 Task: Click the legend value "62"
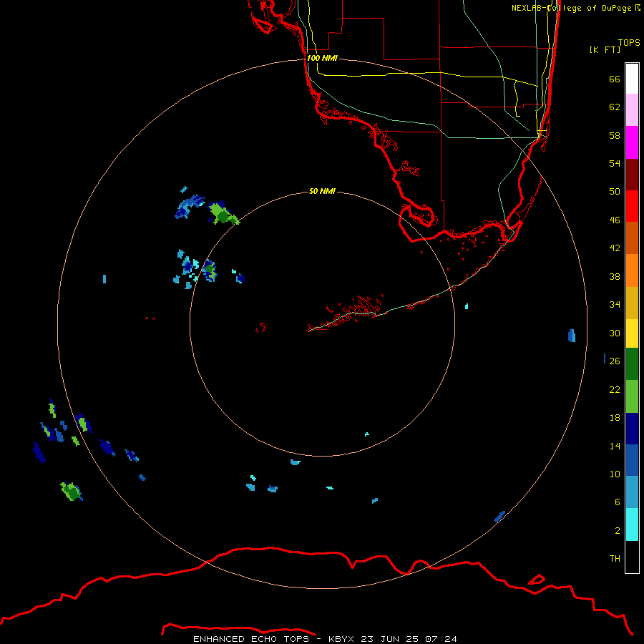[x=615, y=107]
